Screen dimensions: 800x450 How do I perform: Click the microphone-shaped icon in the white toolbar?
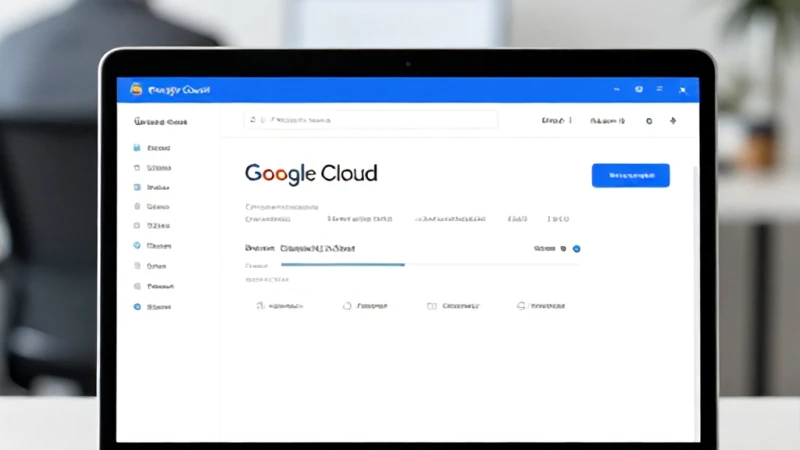click(673, 121)
